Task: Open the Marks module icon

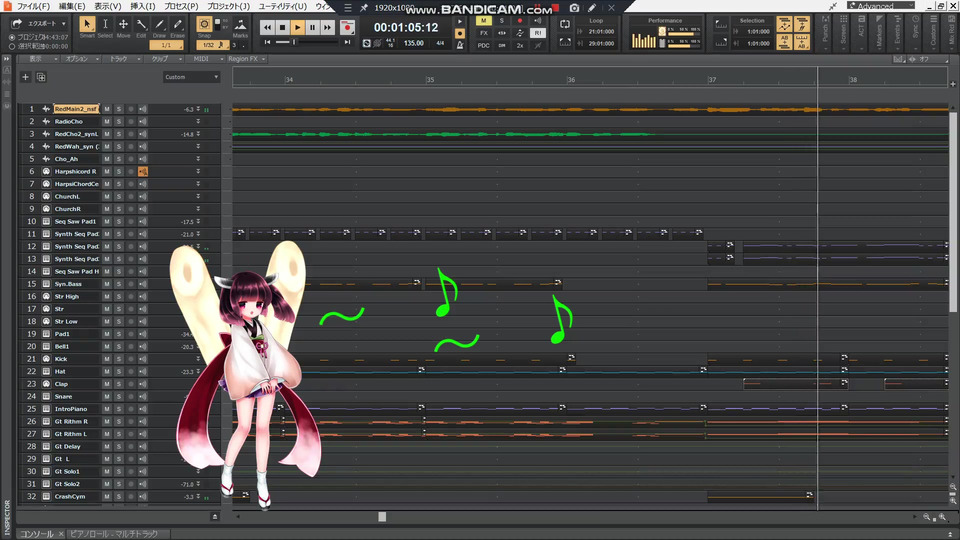Action: tap(241, 25)
